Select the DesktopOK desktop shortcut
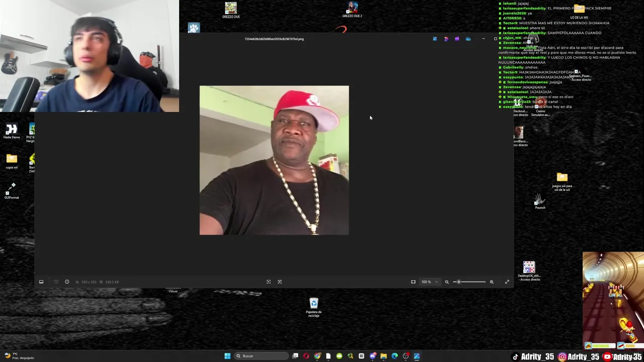This screenshot has height=362, width=644. (x=529, y=271)
